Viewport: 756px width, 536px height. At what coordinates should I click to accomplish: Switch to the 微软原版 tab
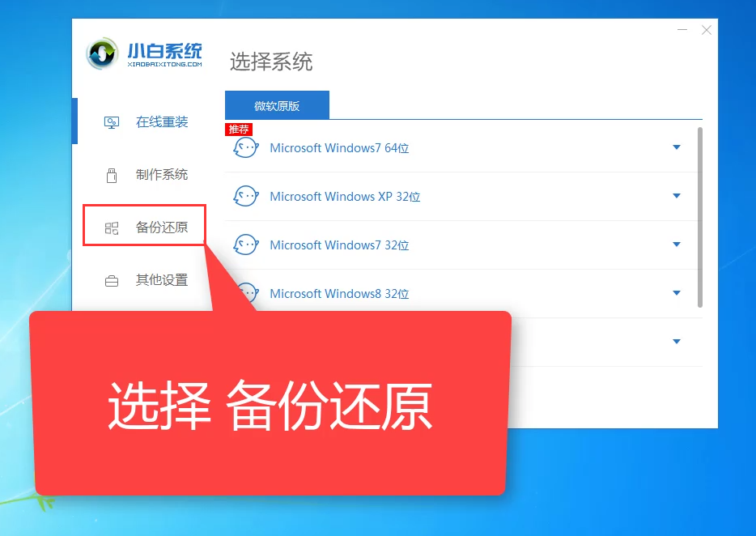tap(277, 104)
